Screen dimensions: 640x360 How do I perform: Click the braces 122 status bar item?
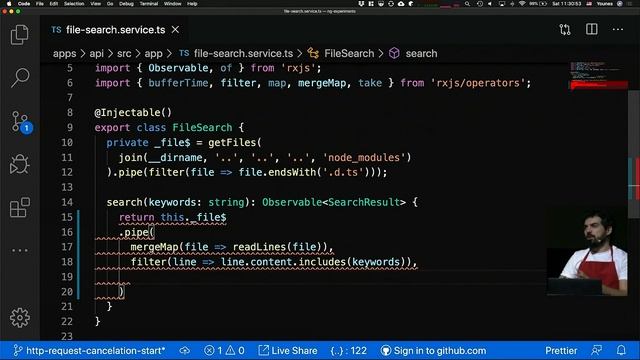tap(348, 351)
